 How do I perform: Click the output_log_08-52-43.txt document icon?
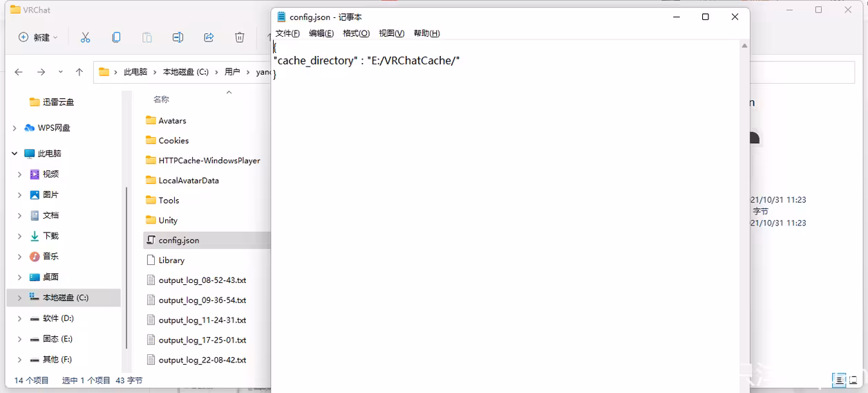click(x=151, y=280)
